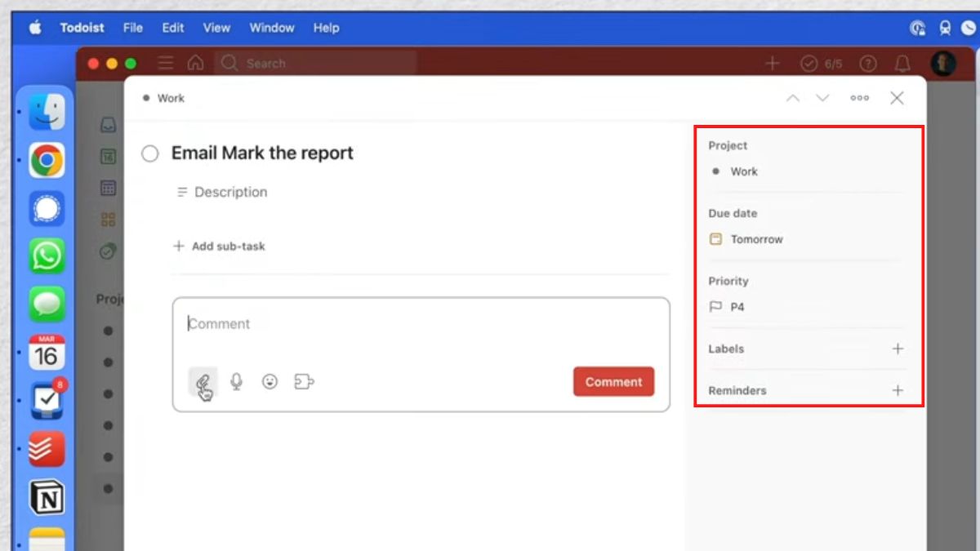980x551 pixels.
Task: Open the Apple menu
Action: click(35, 28)
